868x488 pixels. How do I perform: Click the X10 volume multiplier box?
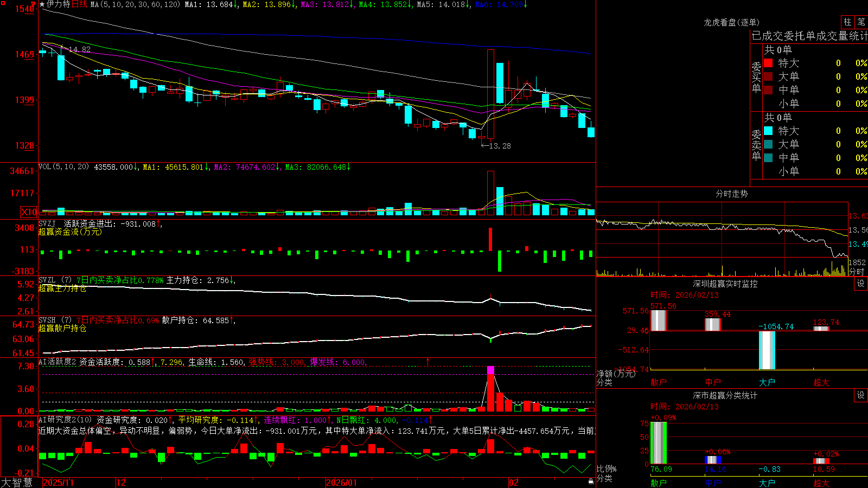pyautogui.click(x=29, y=212)
